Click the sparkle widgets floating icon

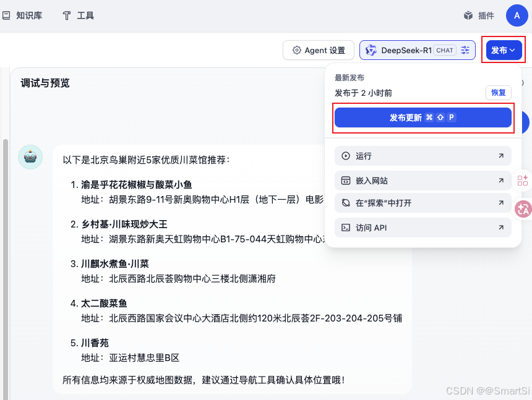click(523, 180)
